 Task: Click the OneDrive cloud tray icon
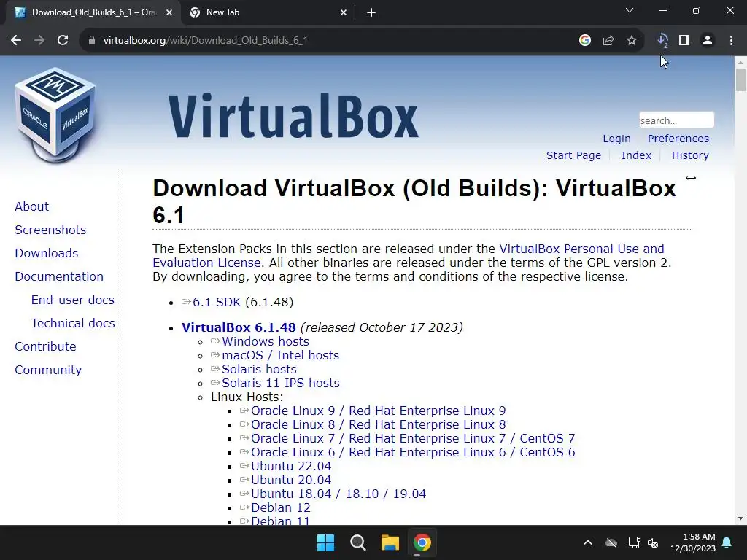611,542
